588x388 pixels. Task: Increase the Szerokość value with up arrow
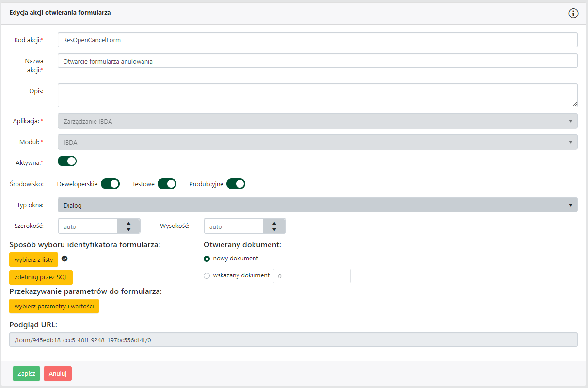point(128,223)
